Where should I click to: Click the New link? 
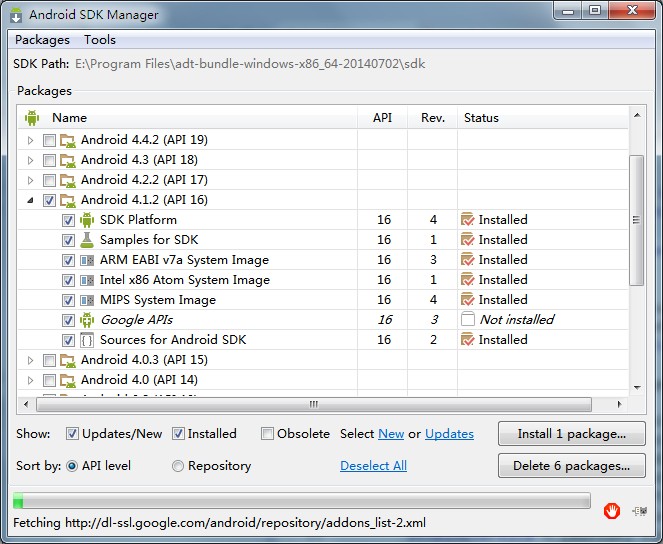tap(391, 434)
